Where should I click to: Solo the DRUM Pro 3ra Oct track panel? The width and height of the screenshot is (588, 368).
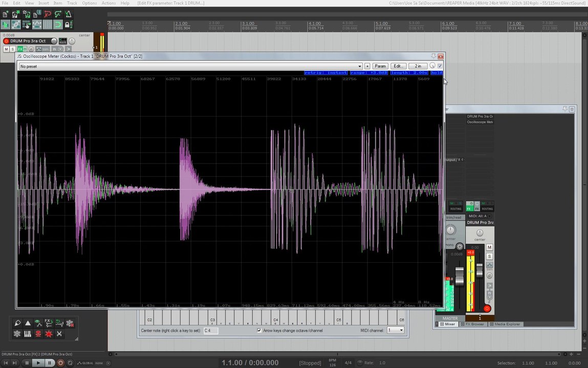click(13, 49)
